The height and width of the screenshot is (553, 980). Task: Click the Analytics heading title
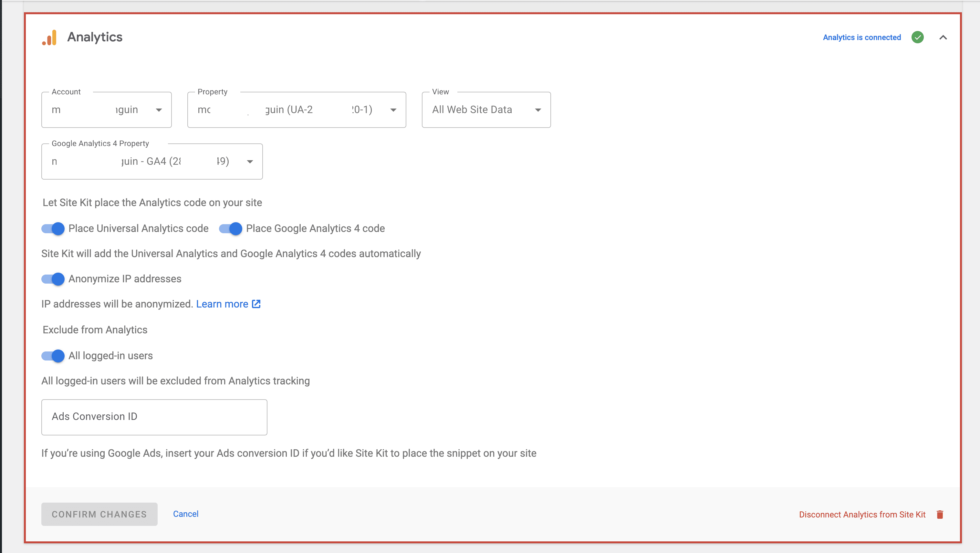click(x=95, y=37)
